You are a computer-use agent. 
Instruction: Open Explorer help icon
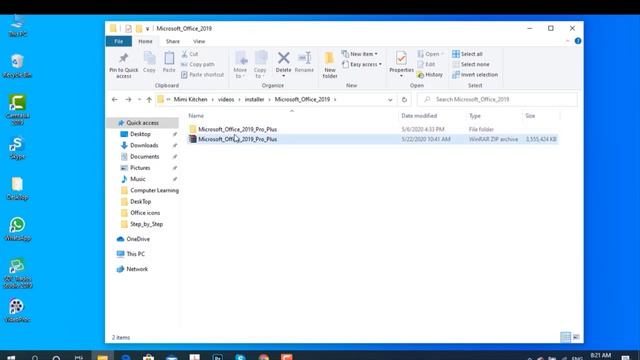coord(578,41)
